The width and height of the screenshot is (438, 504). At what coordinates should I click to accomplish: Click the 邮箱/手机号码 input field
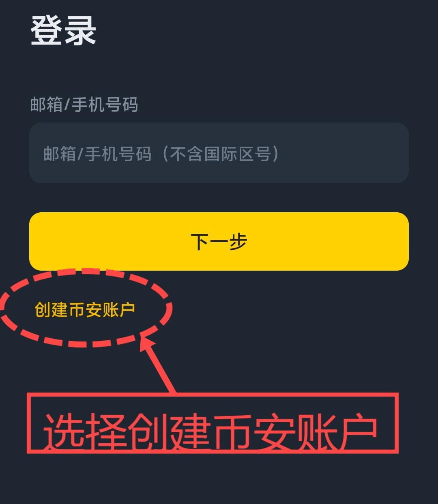pyautogui.click(x=219, y=153)
